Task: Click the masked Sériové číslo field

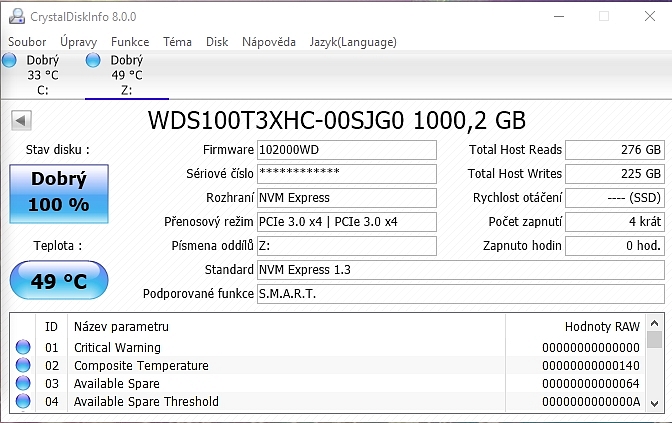Action: coord(347,174)
